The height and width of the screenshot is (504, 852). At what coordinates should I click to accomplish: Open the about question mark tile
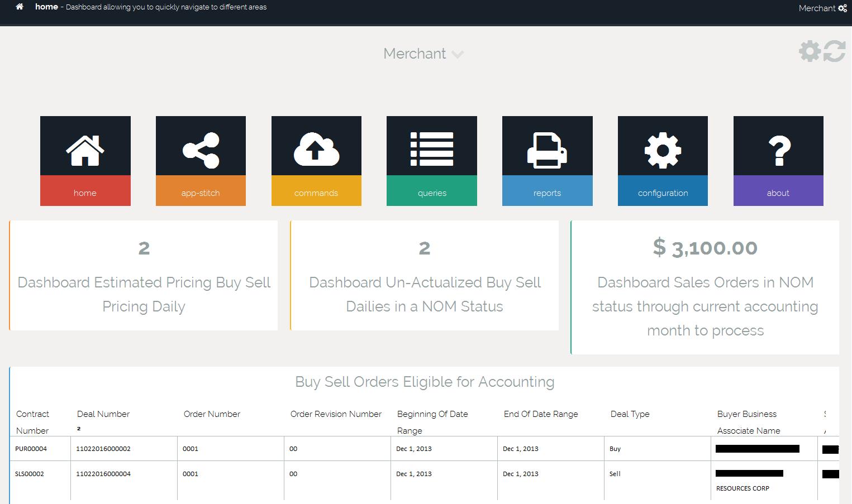click(778, 150)
